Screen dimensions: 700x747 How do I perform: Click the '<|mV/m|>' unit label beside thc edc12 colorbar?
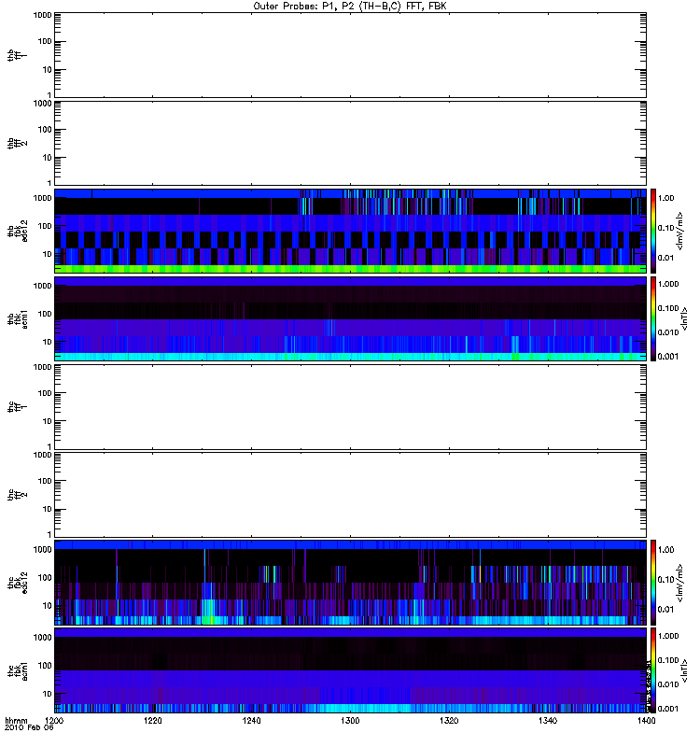(x=680, y=583)
